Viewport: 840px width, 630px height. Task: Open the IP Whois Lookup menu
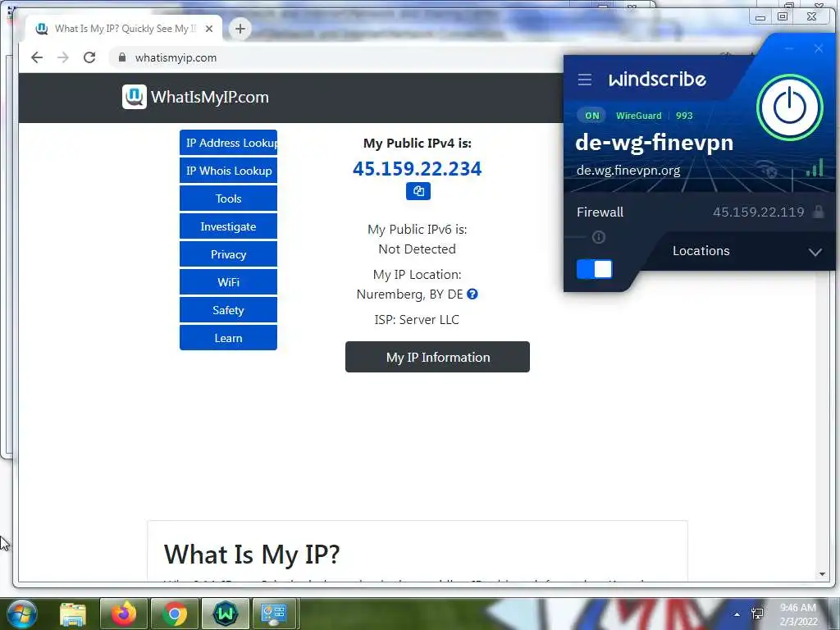pyautogui.click(x=228, y=171)
